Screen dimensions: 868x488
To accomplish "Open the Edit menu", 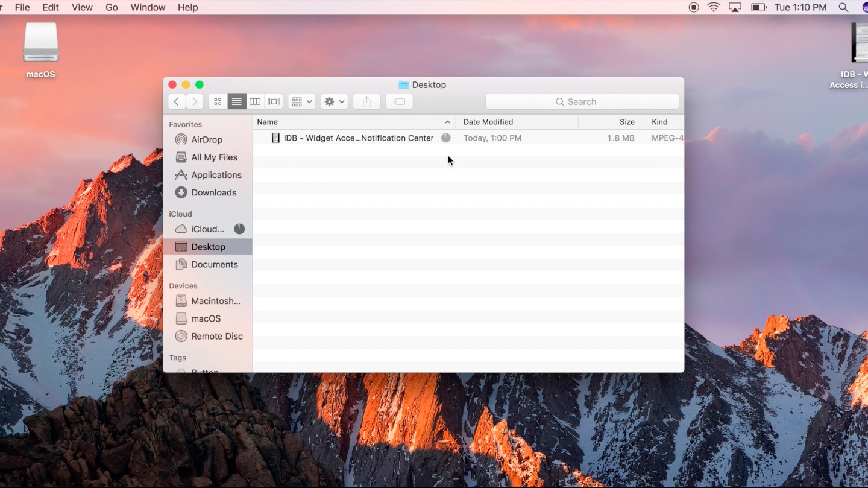I will (51, 7).
